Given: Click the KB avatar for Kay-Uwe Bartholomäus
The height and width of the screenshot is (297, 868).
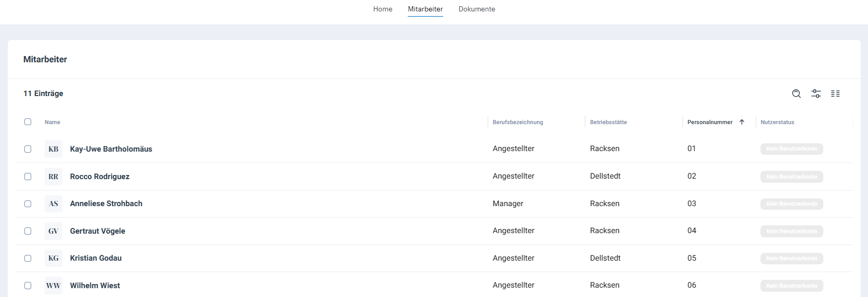Looking at the screenshot, I should coord(54,149).
